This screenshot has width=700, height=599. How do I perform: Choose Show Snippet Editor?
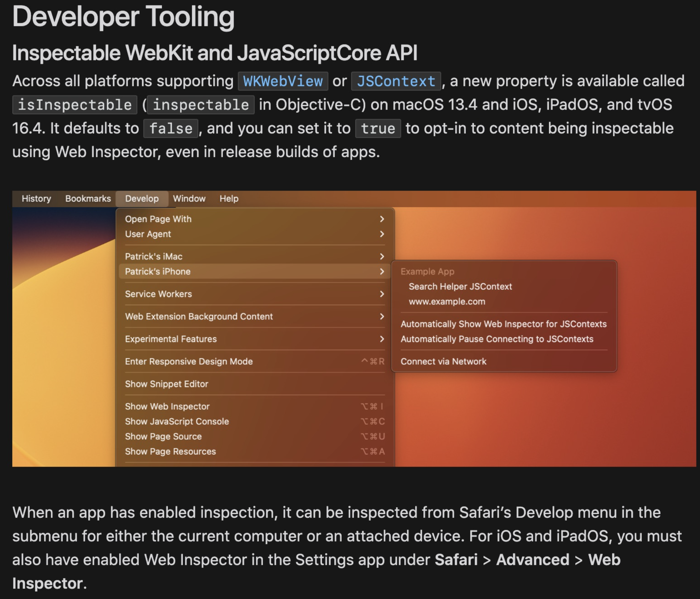pos(255,384)
